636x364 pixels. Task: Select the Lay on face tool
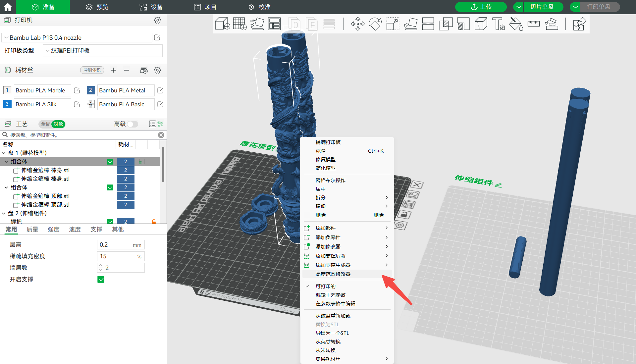[x=410, y=24]
